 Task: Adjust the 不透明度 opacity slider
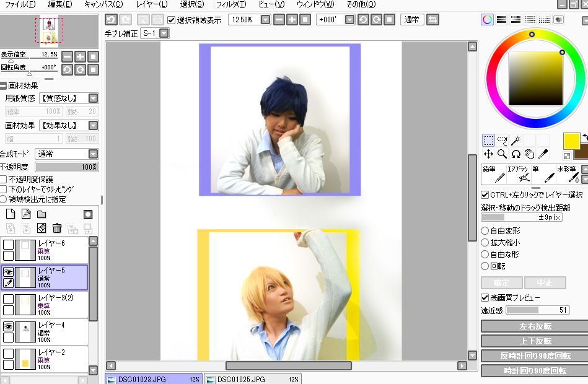(67, 167)
